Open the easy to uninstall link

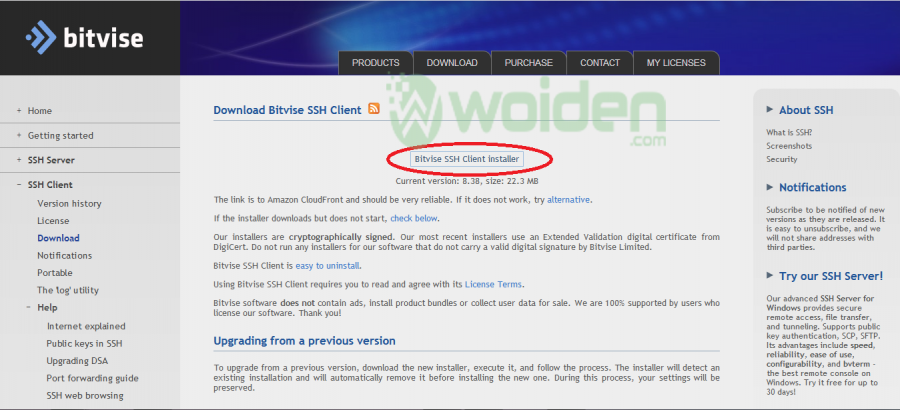tap(328, 266)
